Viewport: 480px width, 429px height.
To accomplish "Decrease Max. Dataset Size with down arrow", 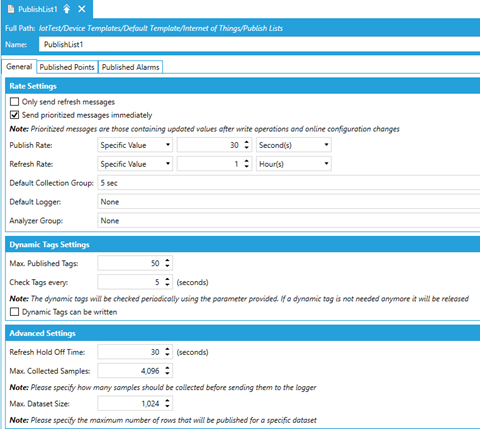I will (x=167, y=407).
